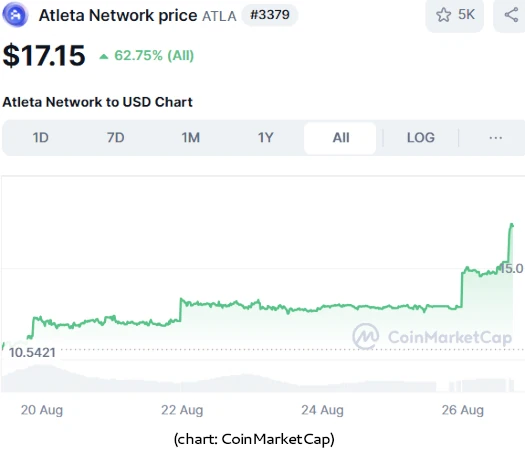525x449 pixels.
Task: Click the 22 Aug date marker
Action: pos(182,410)
